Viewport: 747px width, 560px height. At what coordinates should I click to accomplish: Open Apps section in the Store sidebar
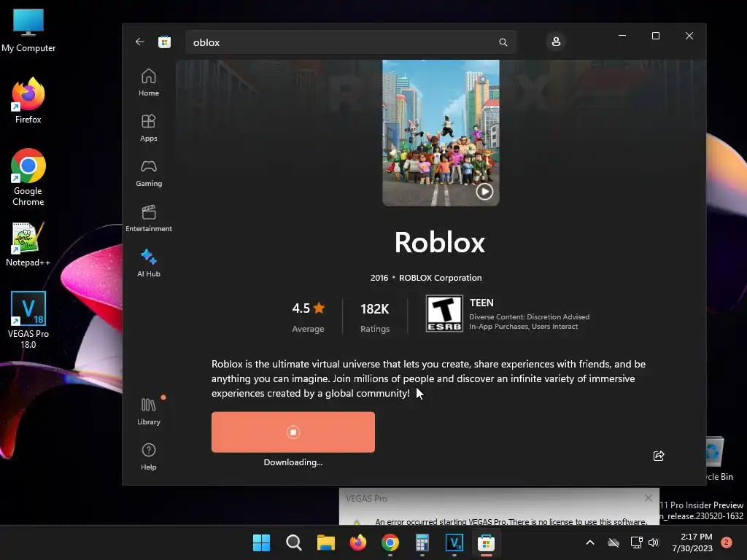pyautogui.click(x=149, y=128)
